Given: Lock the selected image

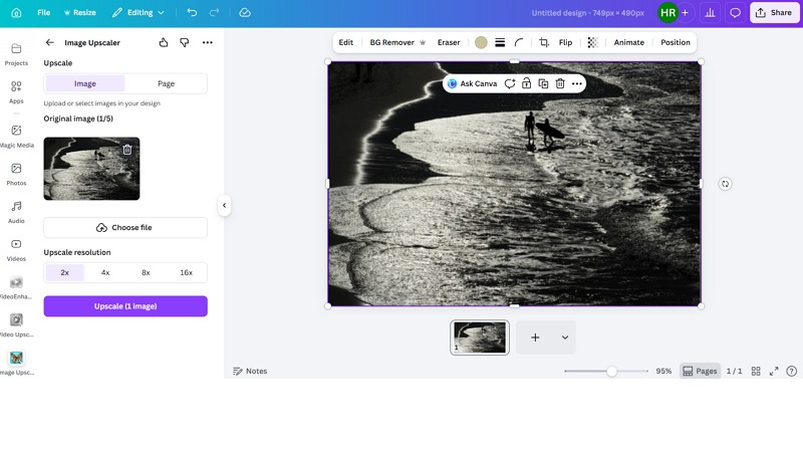Looking at the screenshot, I should point(526,83).
